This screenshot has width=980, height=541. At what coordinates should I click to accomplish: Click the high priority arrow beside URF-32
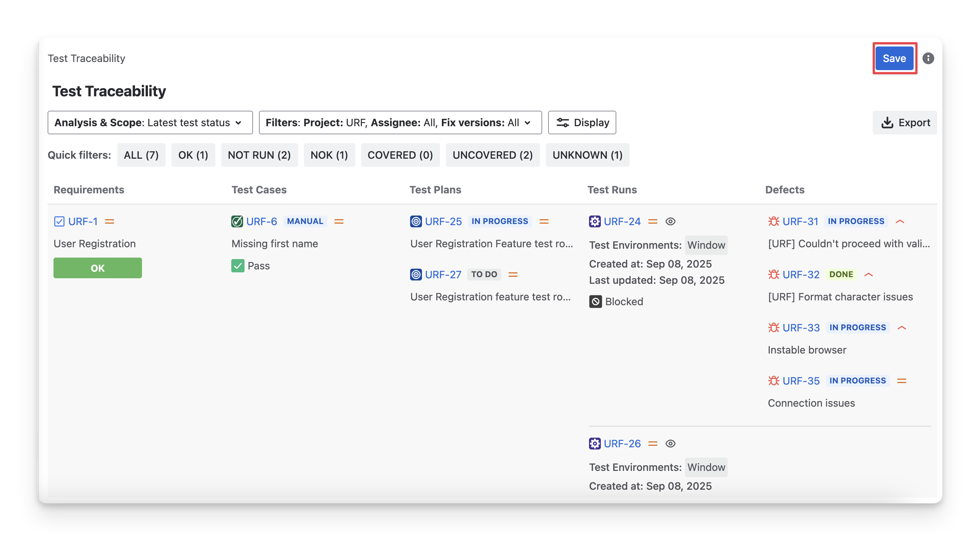pyautogui.click(x=868, y=275)
